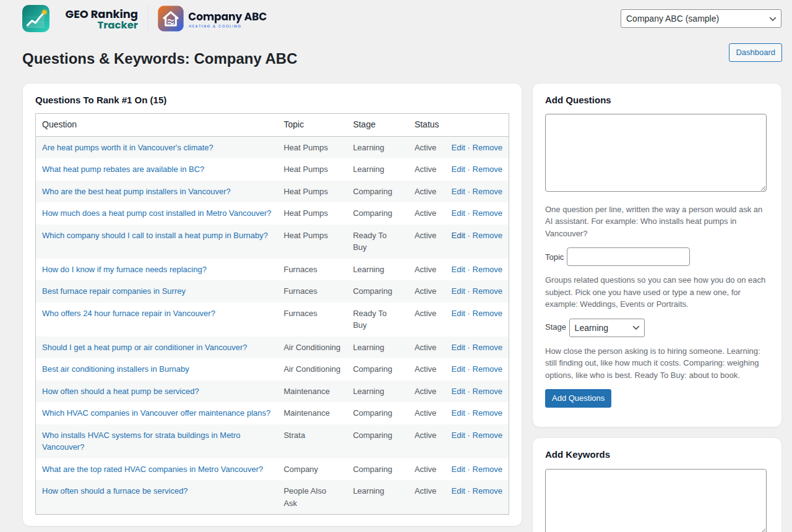
Task: Expand the Stage dropdown set to Learning
Action: (x=607, y=328)
